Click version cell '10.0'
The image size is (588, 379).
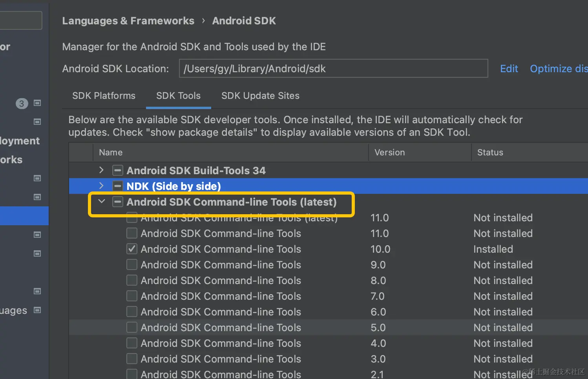tap(380, 249)
